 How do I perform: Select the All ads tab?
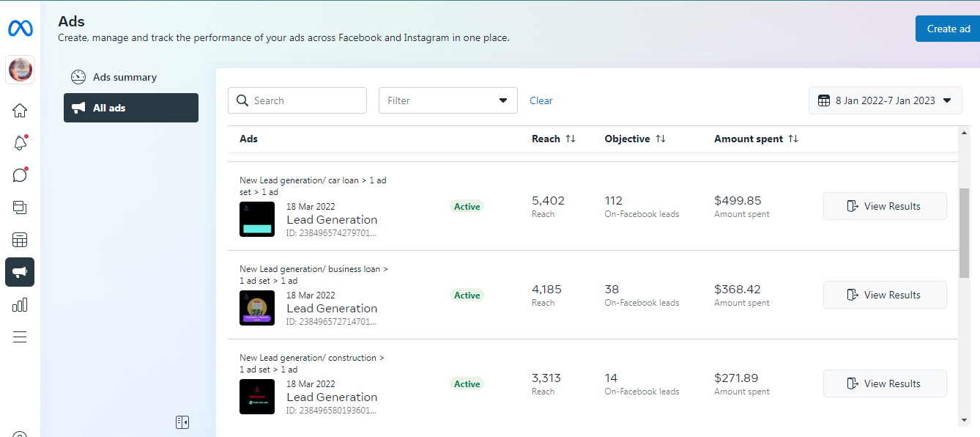131,108
